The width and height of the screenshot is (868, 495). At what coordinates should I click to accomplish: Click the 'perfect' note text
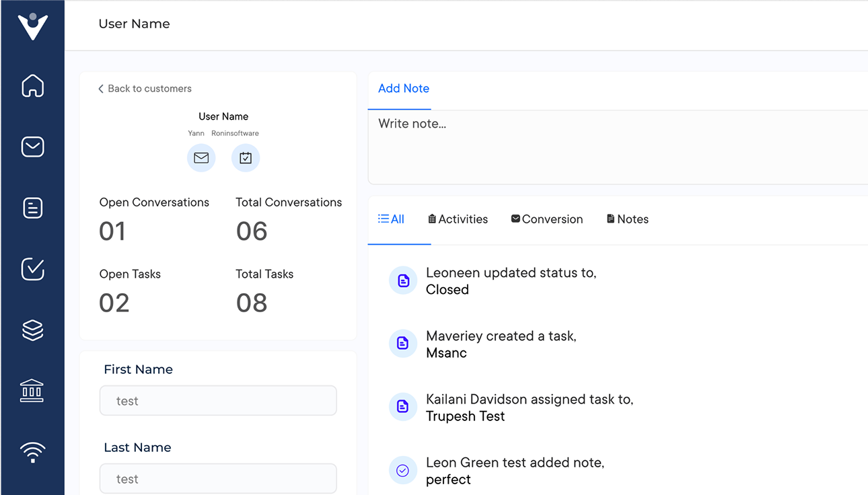(448, 480)
